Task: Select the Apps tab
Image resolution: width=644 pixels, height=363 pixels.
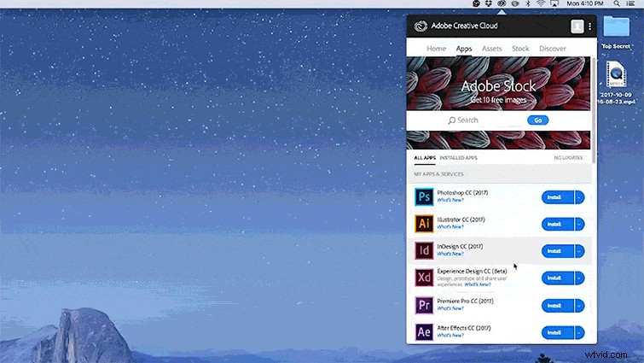Action: (x=464, y=49)
